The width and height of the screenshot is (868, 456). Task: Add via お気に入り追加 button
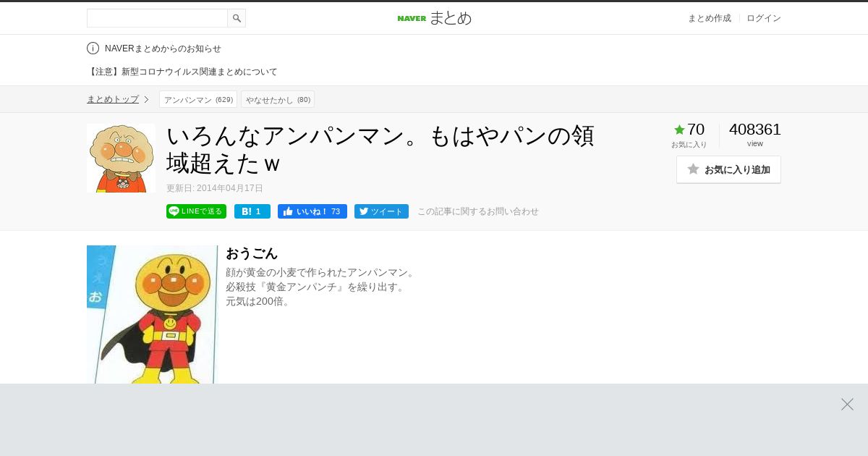728,169
